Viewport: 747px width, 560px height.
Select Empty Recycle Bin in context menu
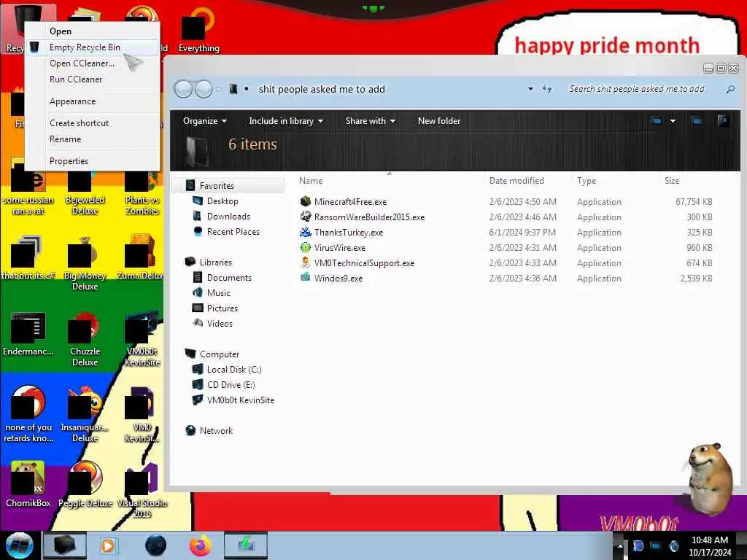click(92, 47)
